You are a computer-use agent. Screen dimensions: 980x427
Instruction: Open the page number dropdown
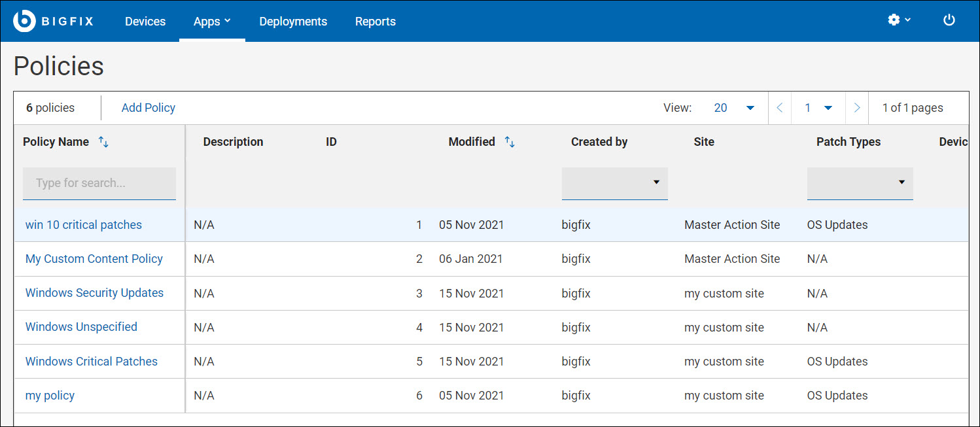click(818, 108)
